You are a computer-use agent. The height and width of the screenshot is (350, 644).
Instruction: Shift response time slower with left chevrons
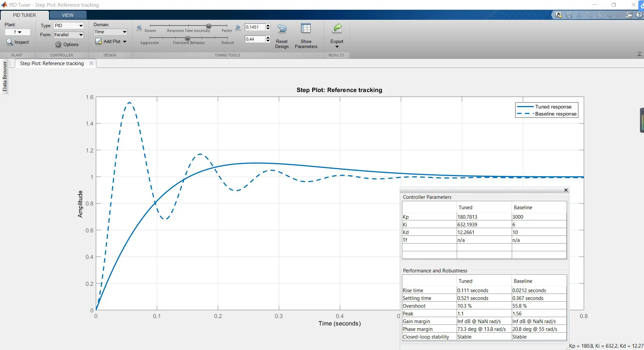click(x=139, y=28)
